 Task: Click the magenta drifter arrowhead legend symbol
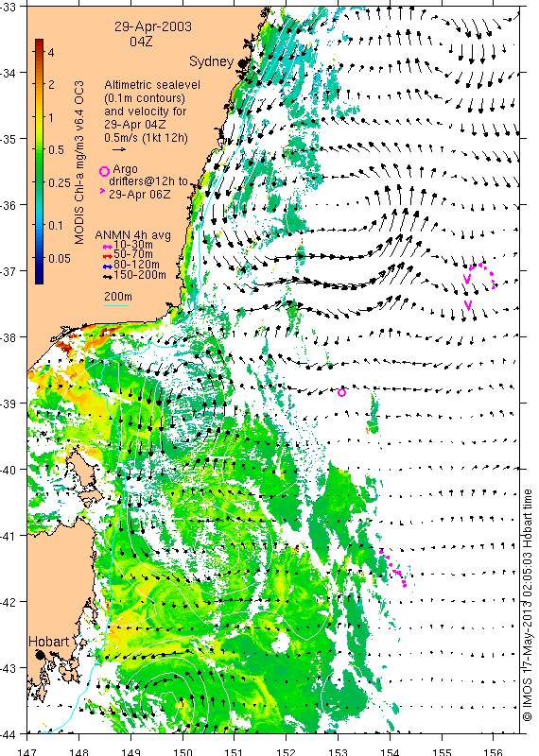(102, 191)
